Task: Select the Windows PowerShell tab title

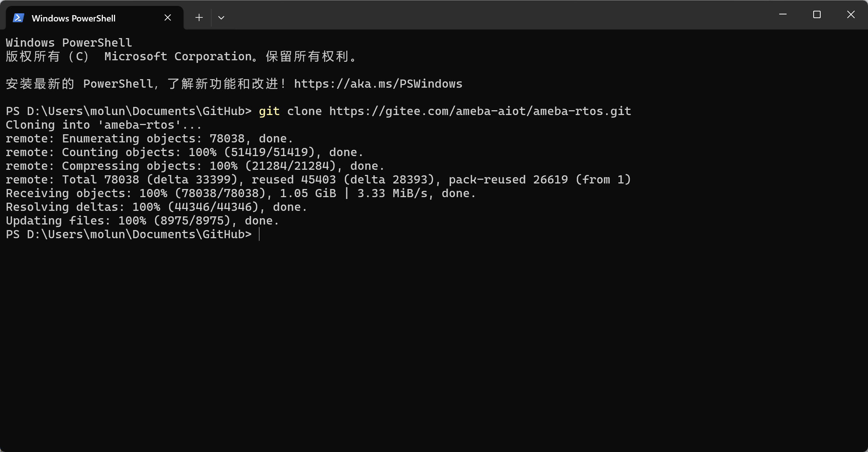Action: click(x=74, y=18)
